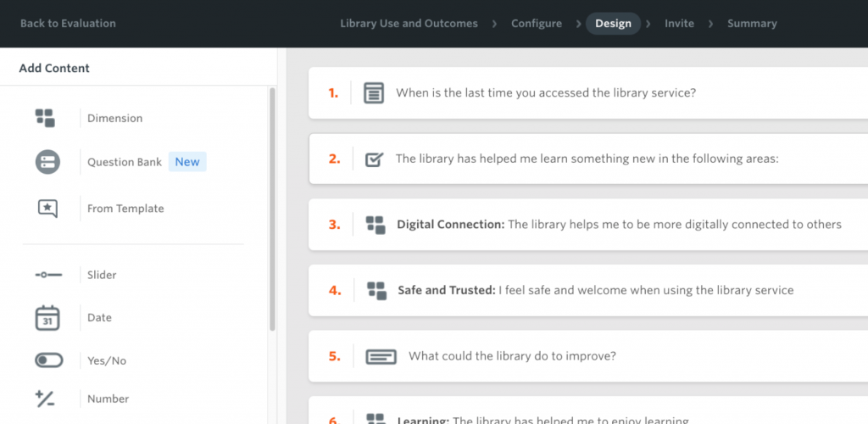Click the orange number 5. label
Image resolution: width=868 pixels, height=424 pixels.
pyautogui.click(x=334, y=356)
